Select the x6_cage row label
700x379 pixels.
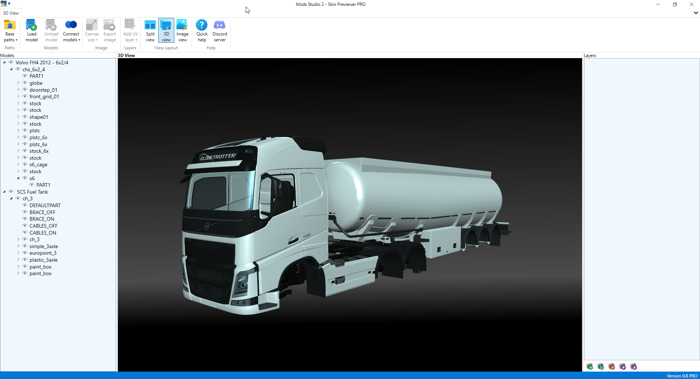[x=38, y=165]
